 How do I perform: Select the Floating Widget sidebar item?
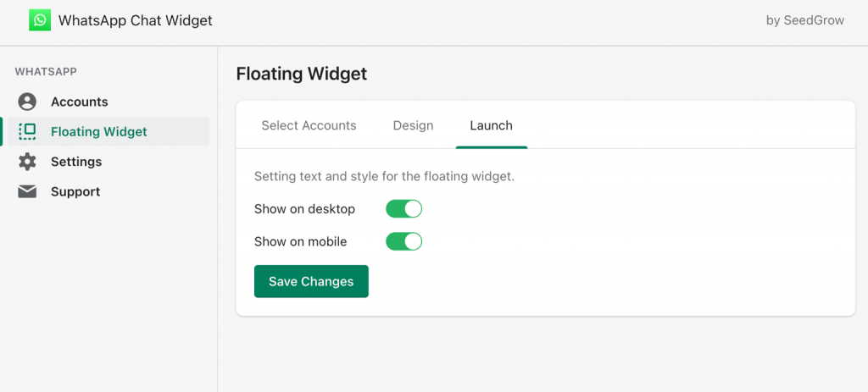point(108,131)
